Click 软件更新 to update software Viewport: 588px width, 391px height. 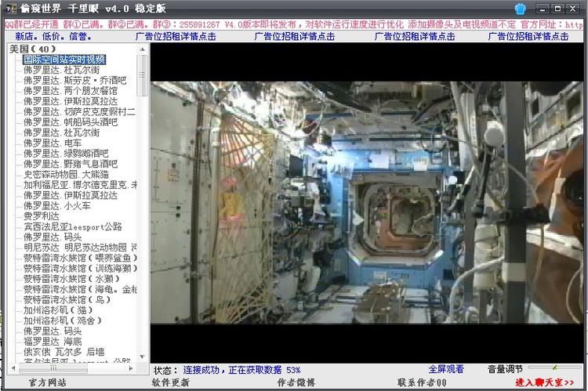click(170, 382)
